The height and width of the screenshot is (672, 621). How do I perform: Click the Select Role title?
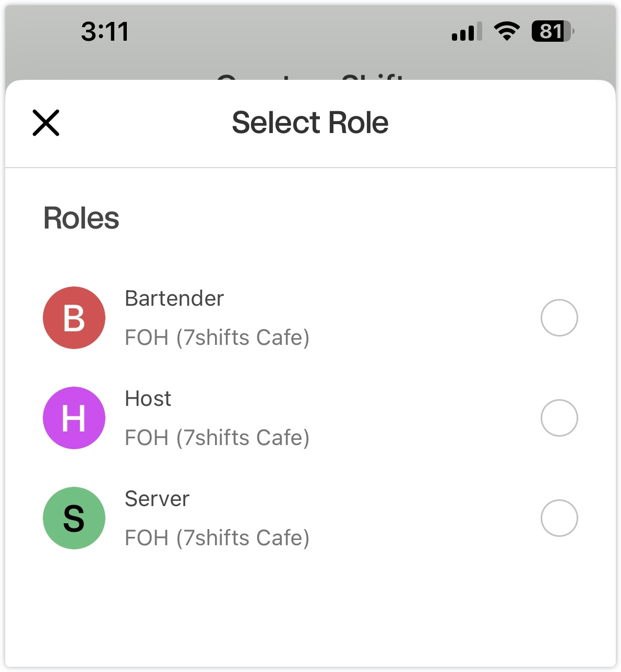310,123
